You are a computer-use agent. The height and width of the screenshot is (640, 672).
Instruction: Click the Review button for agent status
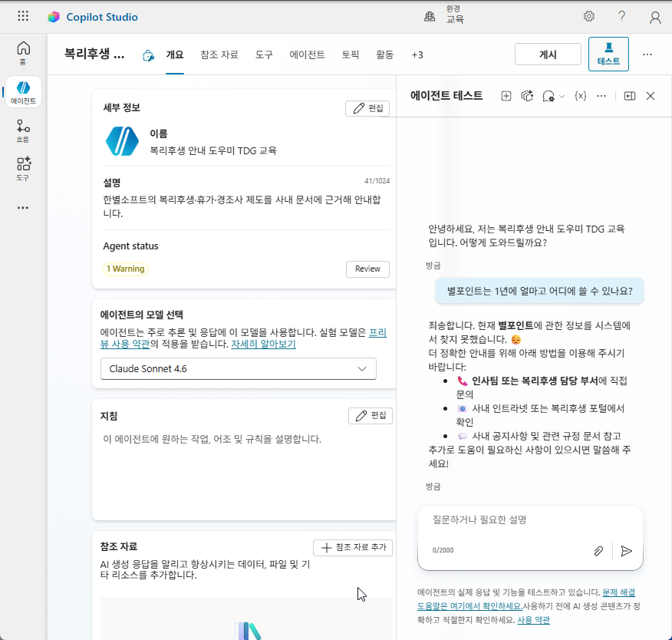pyautogui.click(x=367, y=269)
